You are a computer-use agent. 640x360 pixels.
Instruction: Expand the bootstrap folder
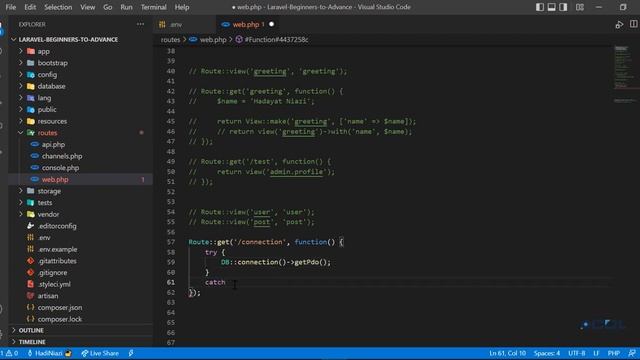pos(53,63)
